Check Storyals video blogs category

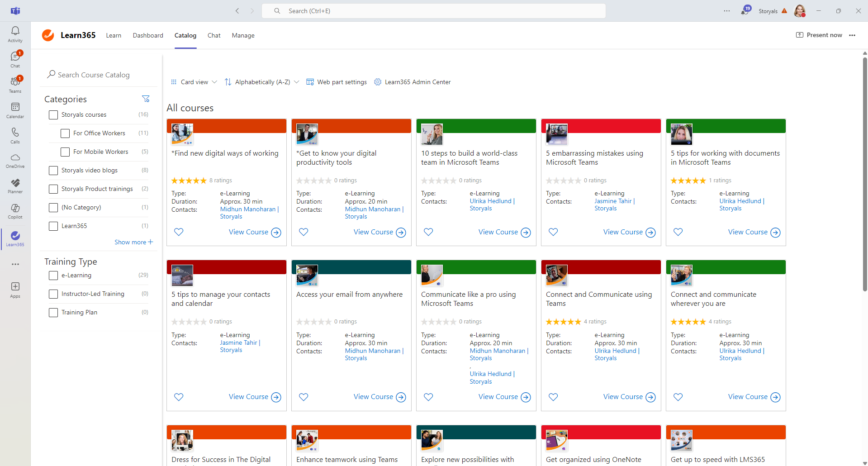(53, 171)
